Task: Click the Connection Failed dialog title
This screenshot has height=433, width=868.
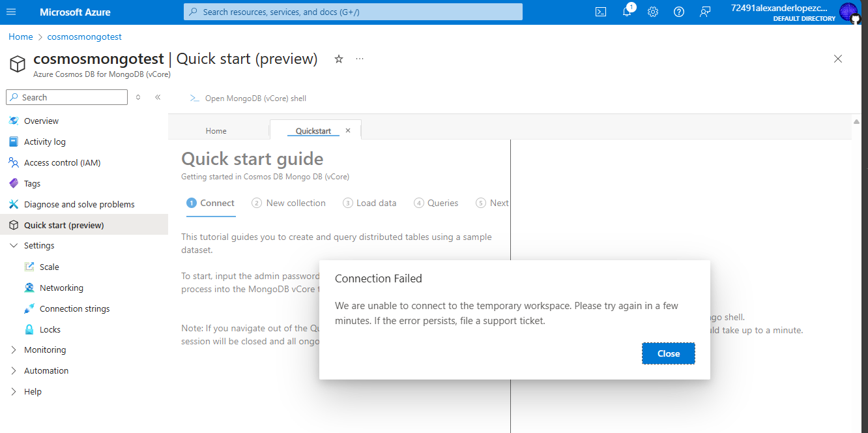Action: pos(379,278)
